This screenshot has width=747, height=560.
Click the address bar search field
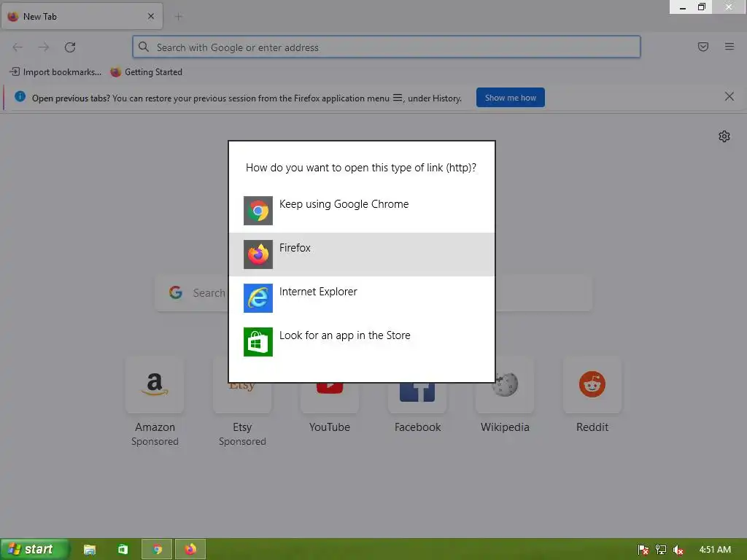point(387,47)
